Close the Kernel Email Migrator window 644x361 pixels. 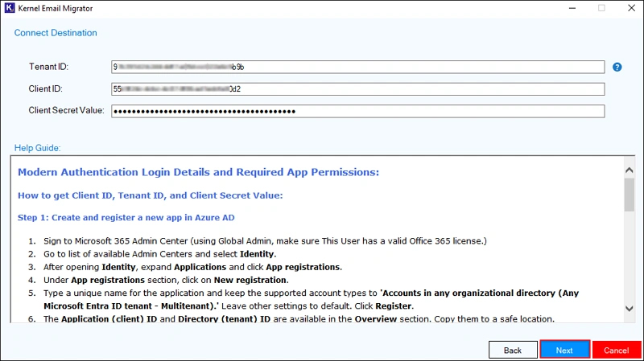pyautogui.click(x=632, y=8)
